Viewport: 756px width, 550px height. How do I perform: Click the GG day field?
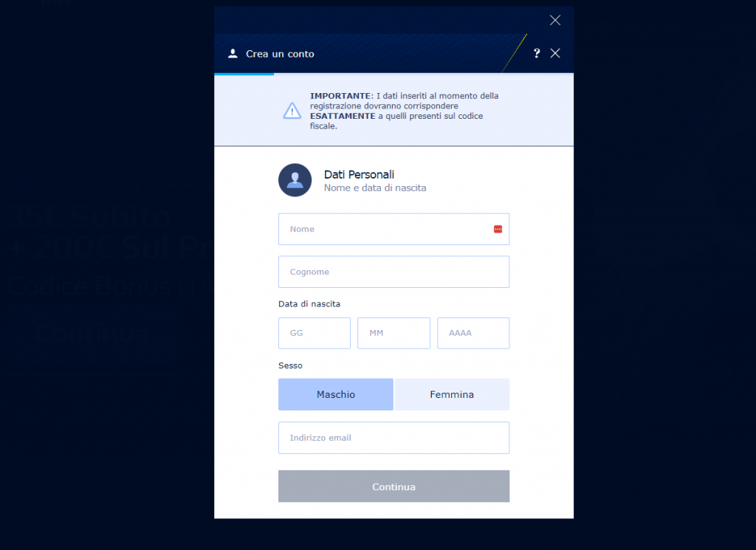(x=315, y=333)
